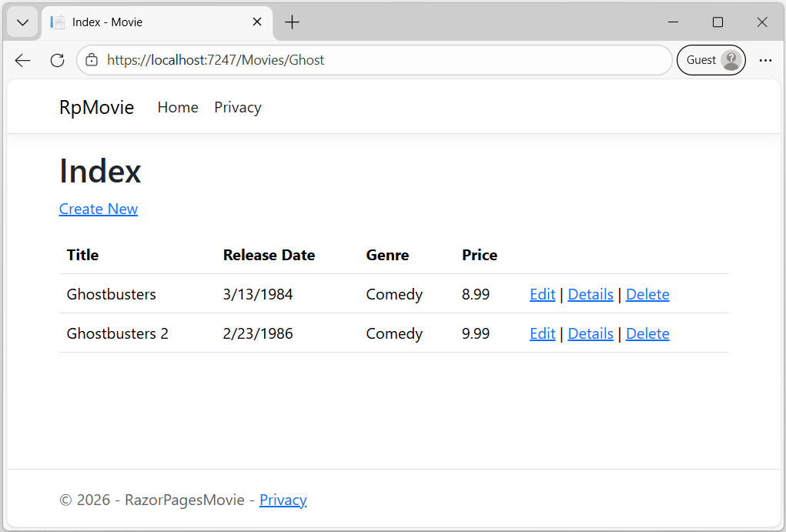Open the browser settings ellipsis menu

click(x=765, y=61)
